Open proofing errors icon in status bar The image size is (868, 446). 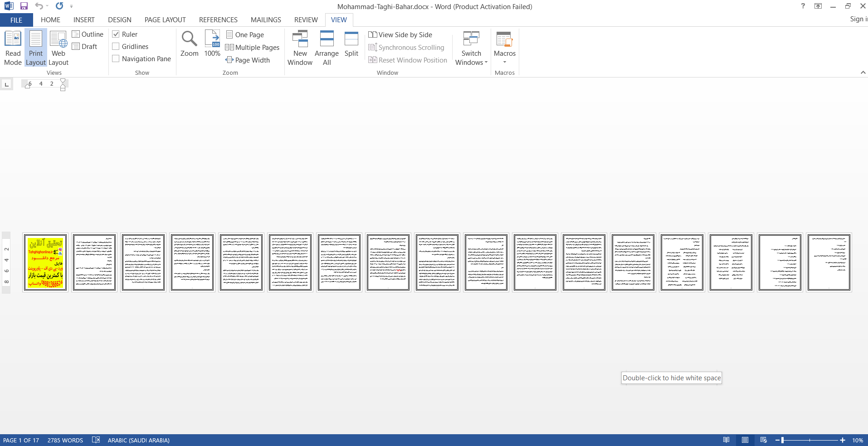point(96,440)
